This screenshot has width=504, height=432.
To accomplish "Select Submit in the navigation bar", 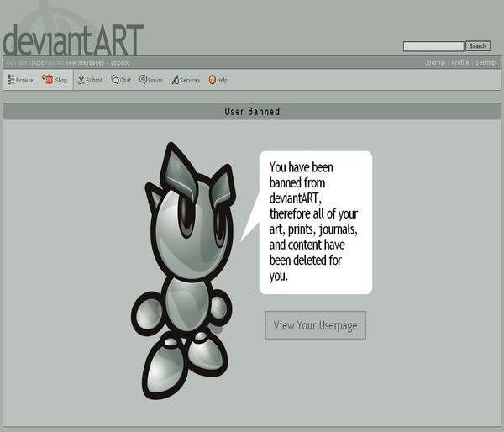I will (94, 80).
